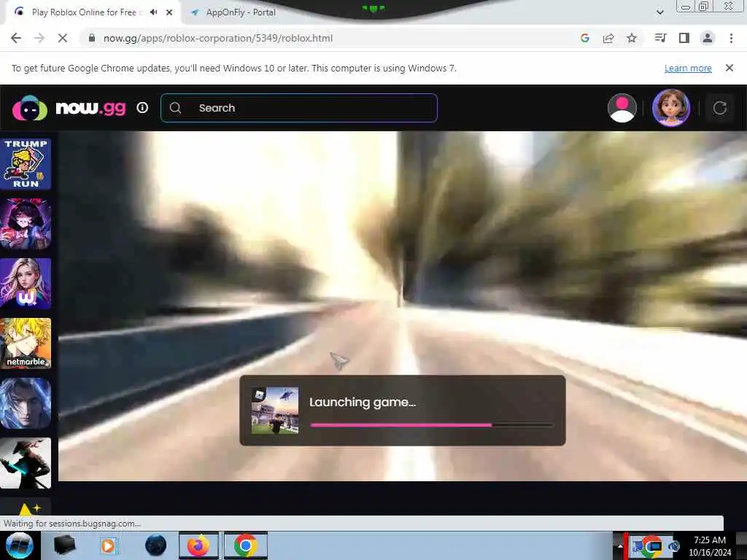Image resolution: width=747 pixels, height=560 pixels.
Task: Toggle the Chrome side panel icon
Action: click(x=684, y=38)
